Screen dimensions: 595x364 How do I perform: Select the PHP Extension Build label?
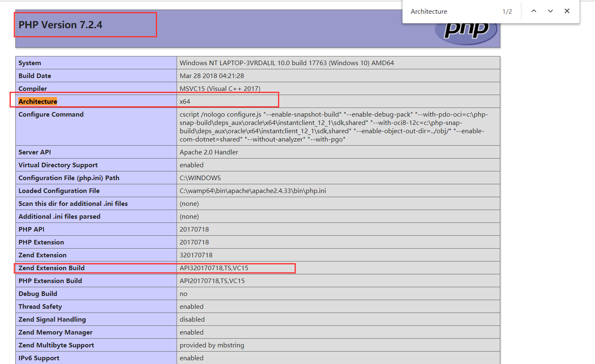(50, 281)
